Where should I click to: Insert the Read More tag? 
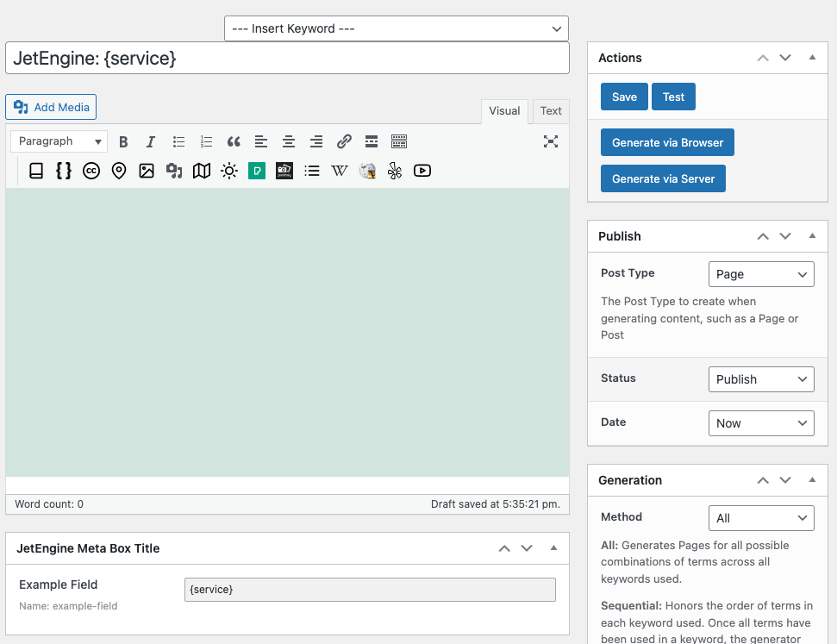372,141
